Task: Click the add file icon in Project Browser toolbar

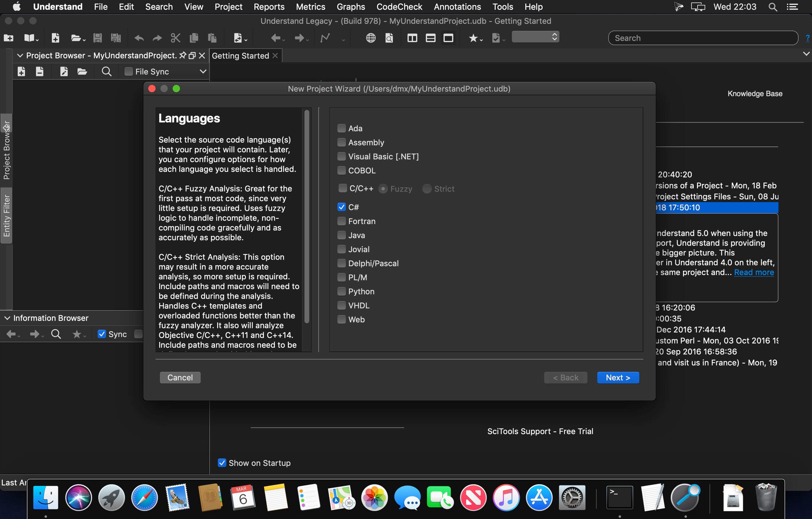Action: pyautogui.click(x=21, y=71)
